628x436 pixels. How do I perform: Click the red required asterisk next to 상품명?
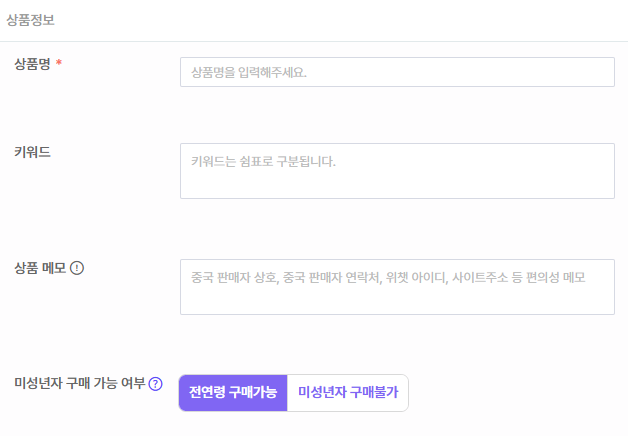pyautogui.click(x=59, y=64)
